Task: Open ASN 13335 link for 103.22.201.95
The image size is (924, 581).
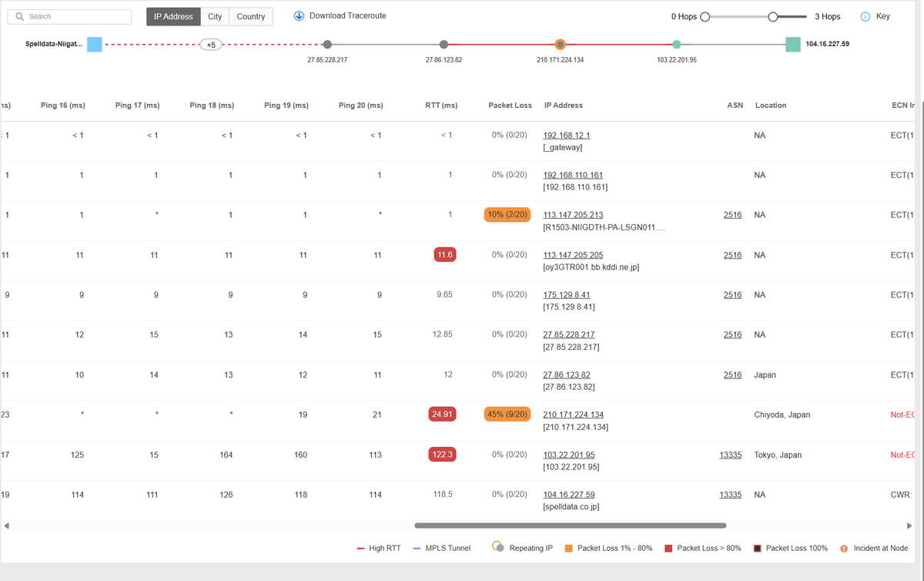Action: click(x=730, y=455)
